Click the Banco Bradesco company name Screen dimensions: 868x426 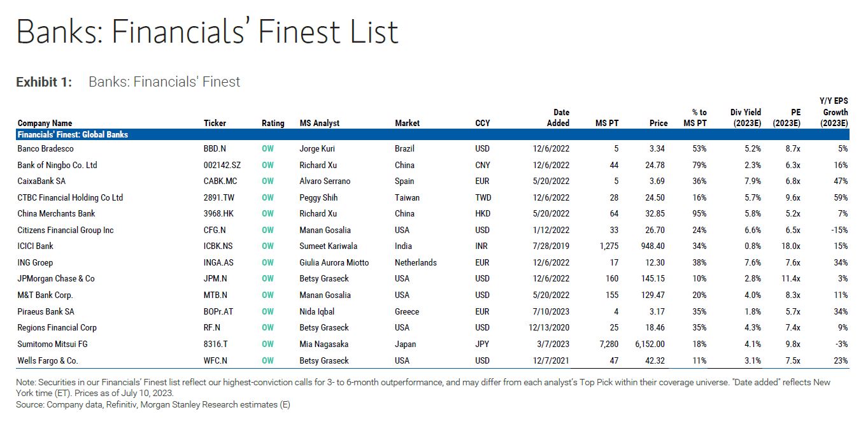point(46,149)
